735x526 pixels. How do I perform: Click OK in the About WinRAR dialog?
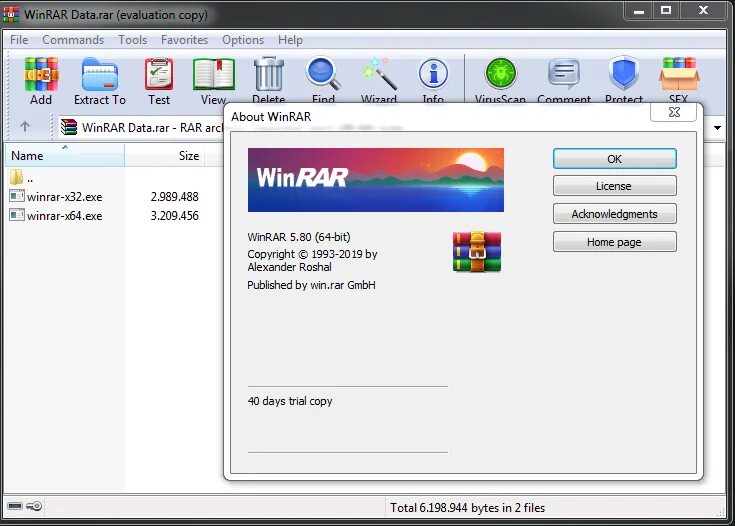click(x=615, y=159)
